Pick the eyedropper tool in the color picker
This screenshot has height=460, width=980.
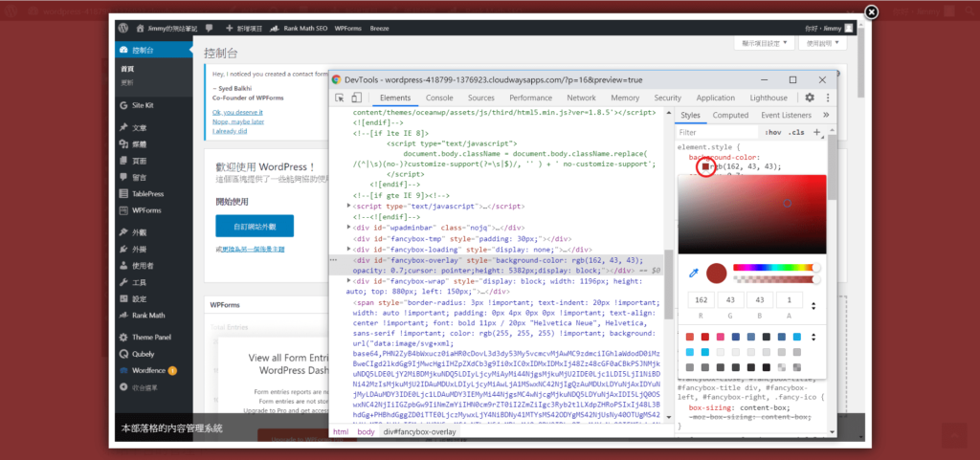(693, 273)
